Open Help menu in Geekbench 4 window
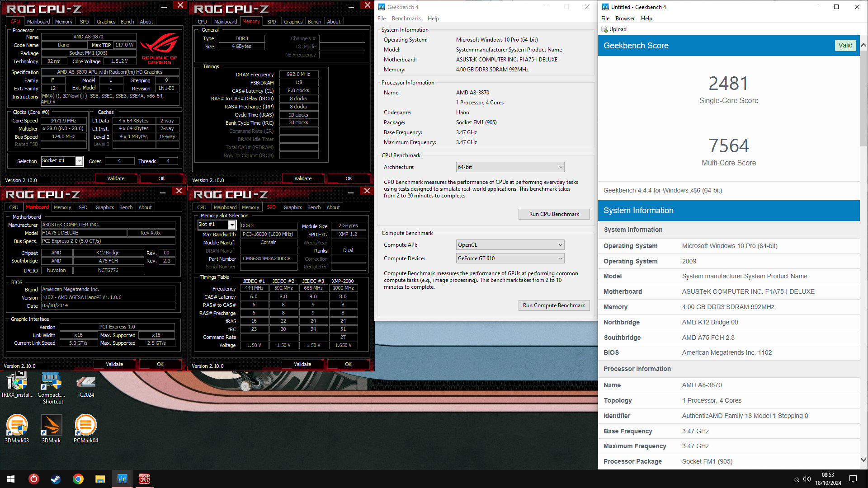The width and height of the screenshot is (868, 488). 433,19
